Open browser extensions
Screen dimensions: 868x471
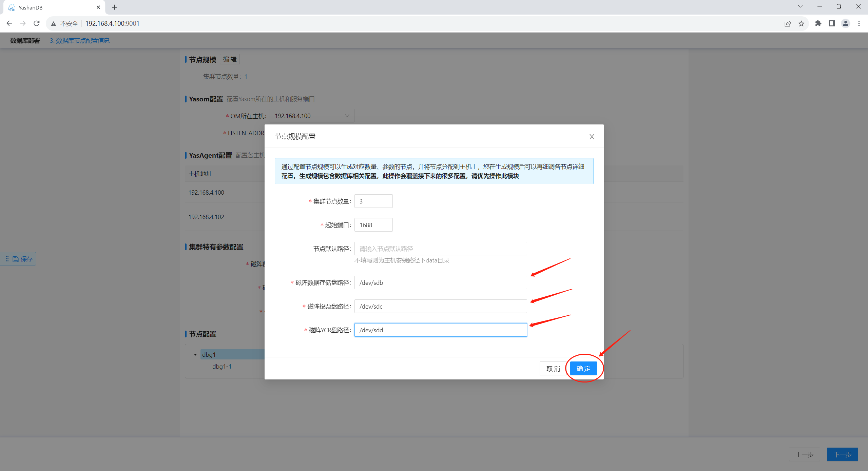coord(818,23)
